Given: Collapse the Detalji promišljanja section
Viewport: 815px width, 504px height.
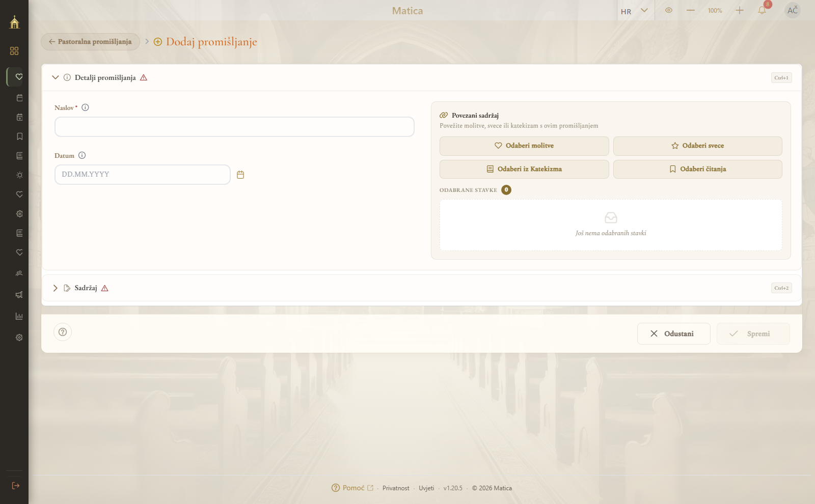Looking at the screenshot, I should click(x=56, y=77).
